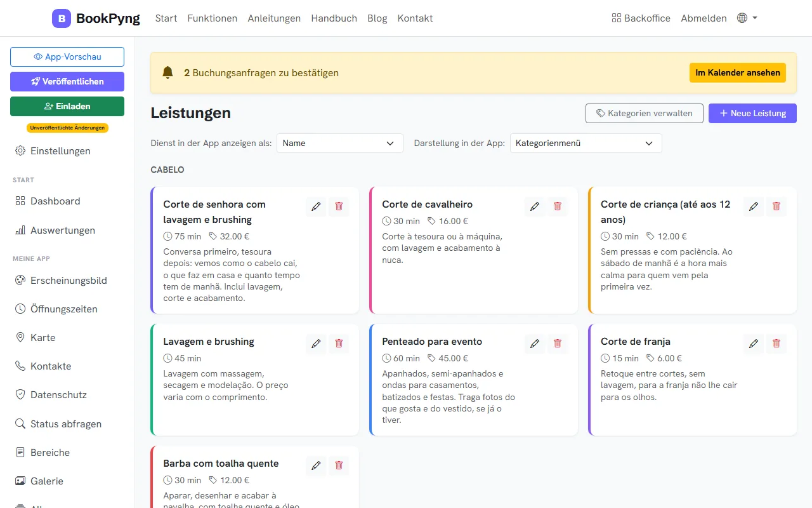
Task: Delete the Corte de cavalheiro service
Action: [558, 206]
